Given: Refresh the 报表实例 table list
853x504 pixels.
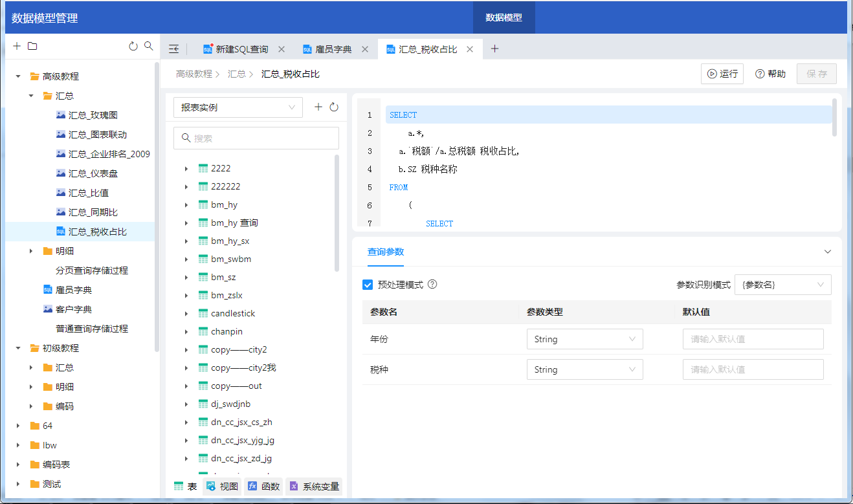Looking at the screenshot, I should (334, 107).
